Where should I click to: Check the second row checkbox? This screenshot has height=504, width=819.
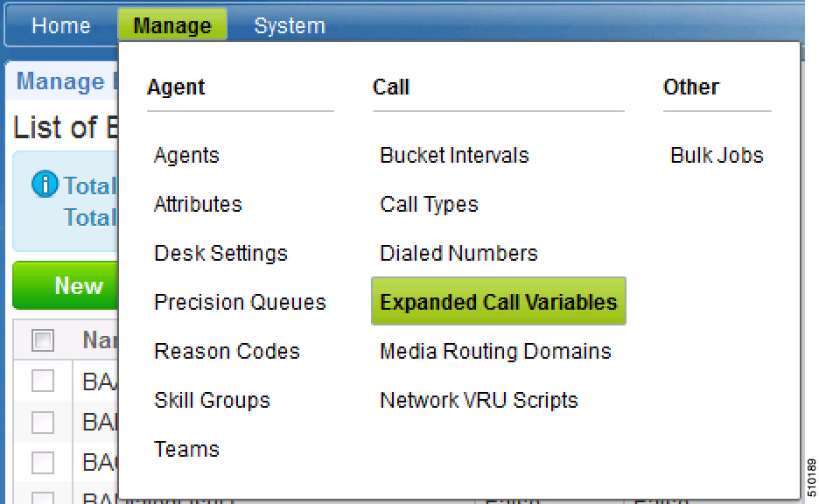[x=43, y=422]
